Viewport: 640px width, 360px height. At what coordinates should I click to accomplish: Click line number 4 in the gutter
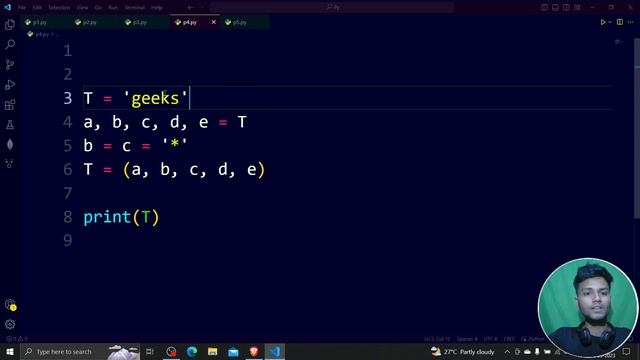(68, 122)
